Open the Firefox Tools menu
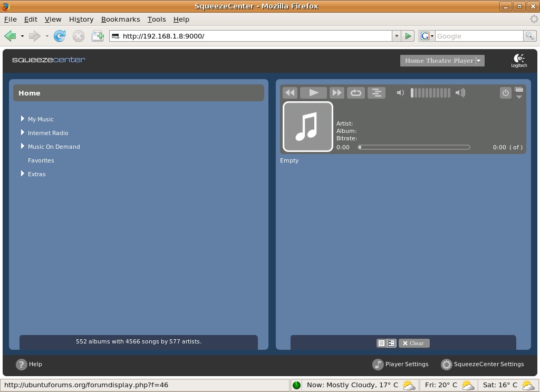The width and height of the screenshot is (540, 392). point(156,19)
